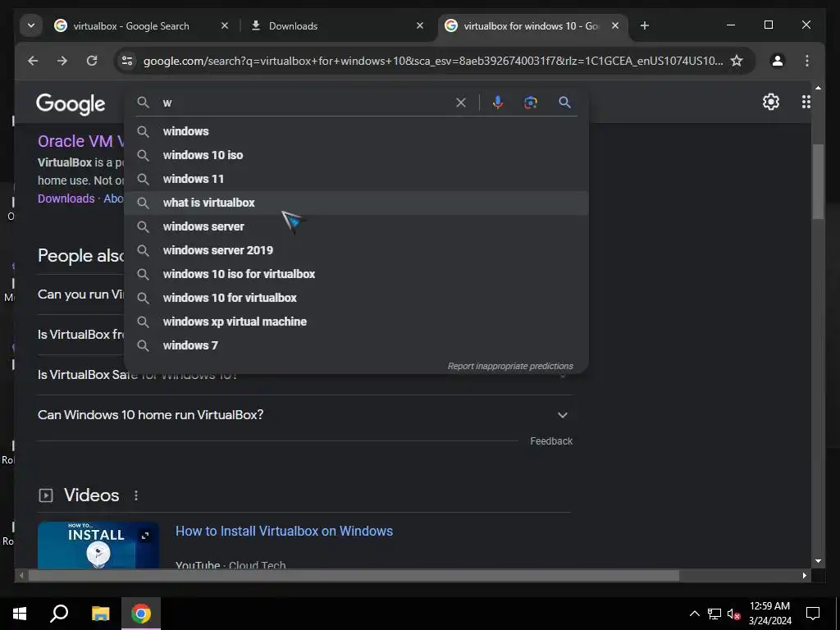Open the Google apps grid

806,102
